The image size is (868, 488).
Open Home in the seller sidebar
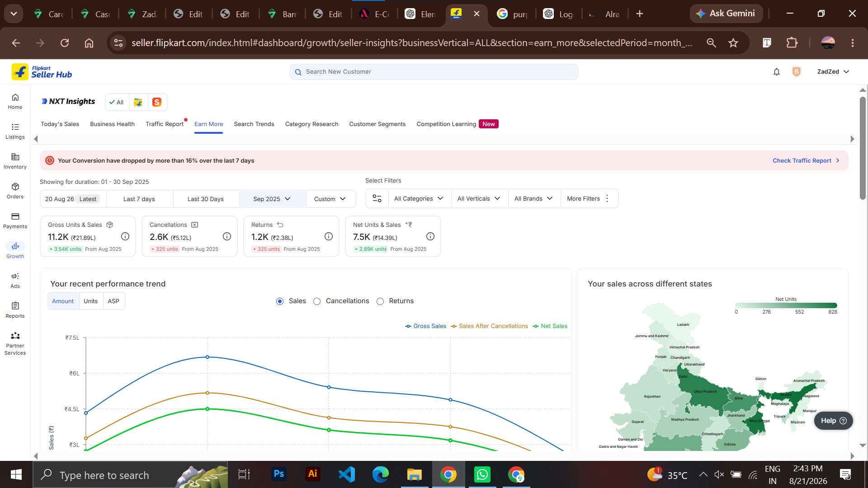tap(15, 102)
